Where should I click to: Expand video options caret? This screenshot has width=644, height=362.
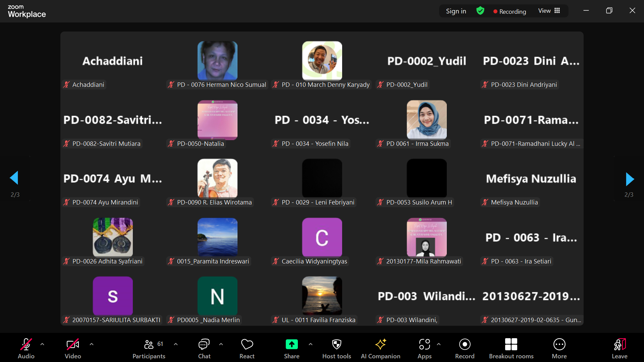click(x=92, y=344)
